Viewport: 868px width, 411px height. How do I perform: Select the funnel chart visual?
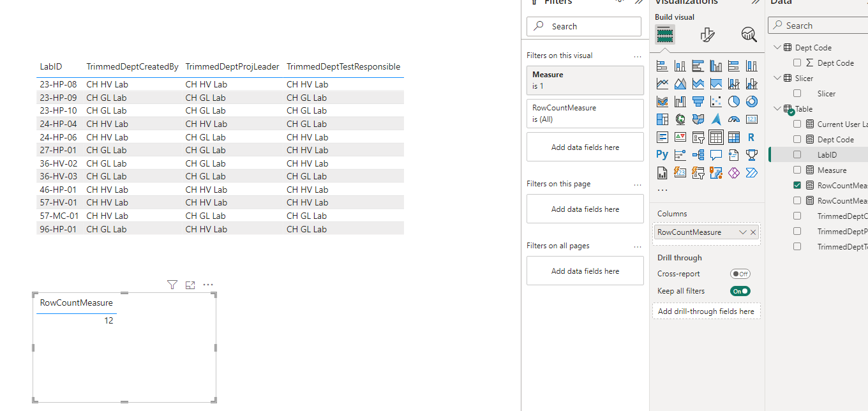(x=698, y=101)
